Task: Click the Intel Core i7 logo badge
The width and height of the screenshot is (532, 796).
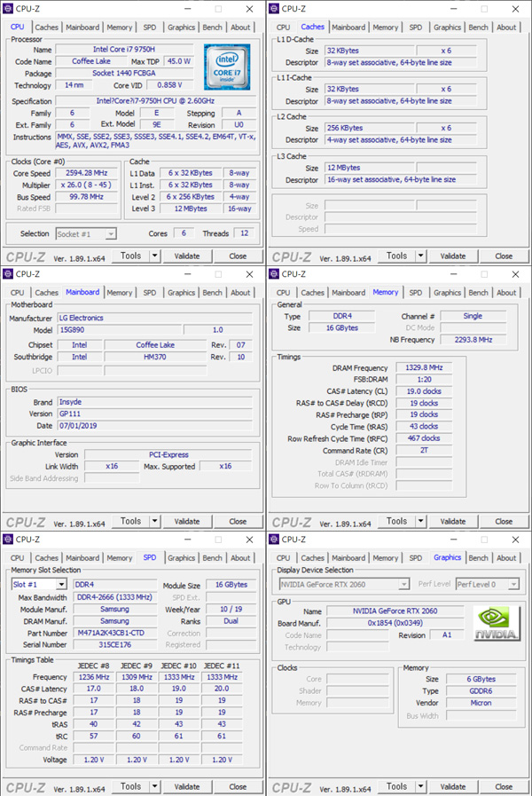Action: [x=227, y=67]
